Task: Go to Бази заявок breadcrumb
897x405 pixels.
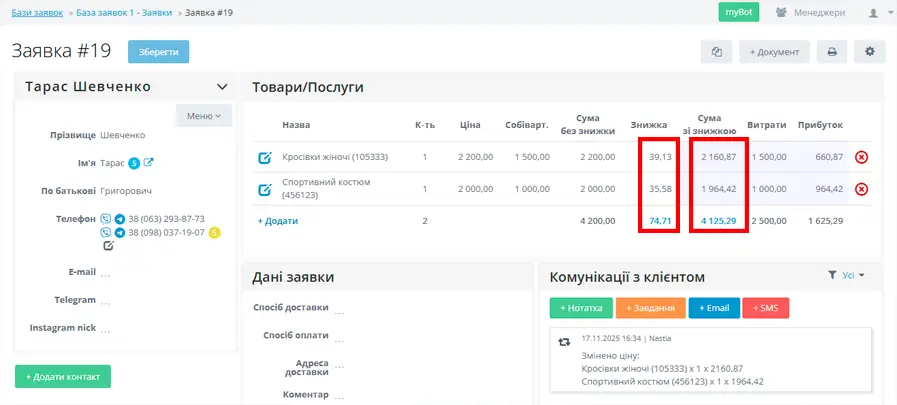Action: pos(35,12)
